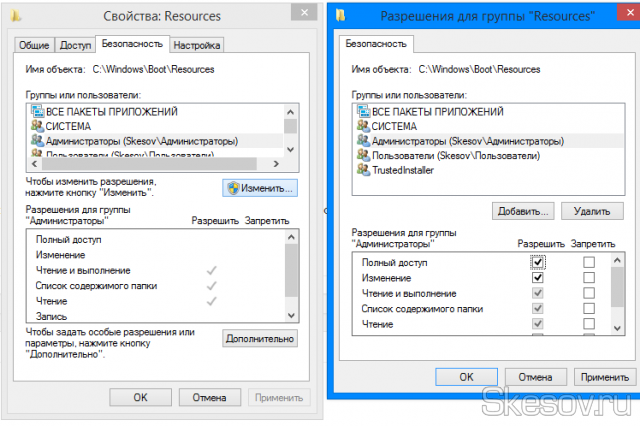Click the folder icon in the Разрешения title bar

pyautogui.click(x=343, y=15)
